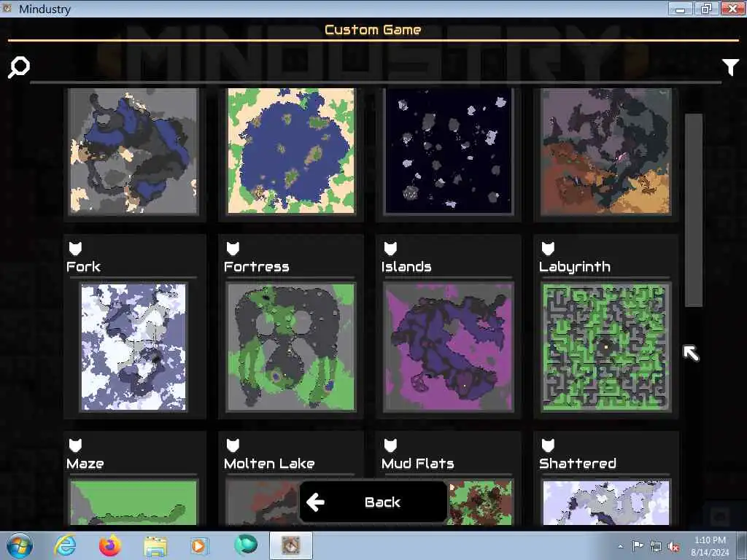Click the shield icon above Labyrinth
The width and height of the screenshot is (747, 560).
click(x=548, y=248)
